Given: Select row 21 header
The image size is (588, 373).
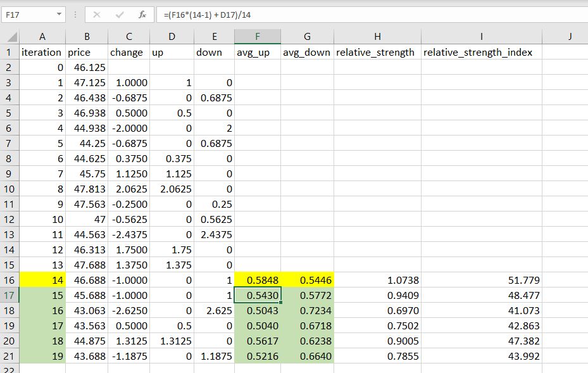Looking at the screenshot, I should pos(9,356).
